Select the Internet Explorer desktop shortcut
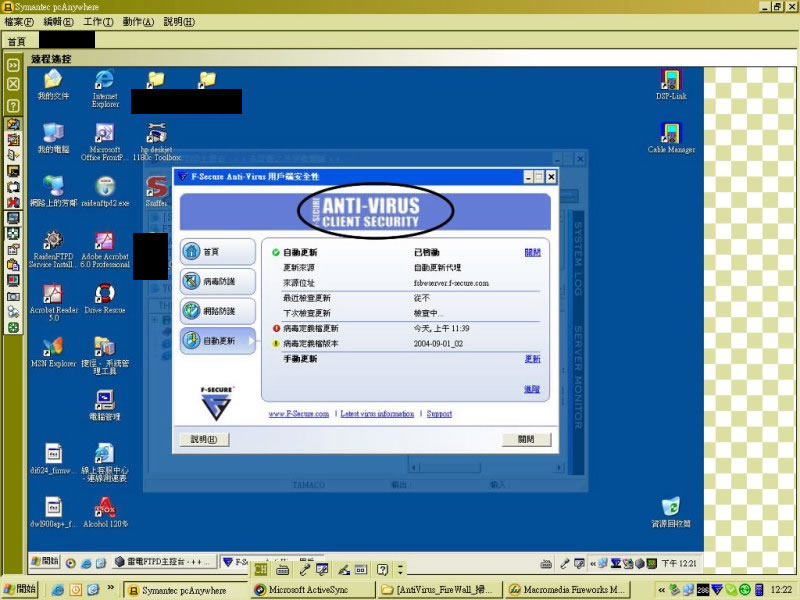The width and height of the screenshot is (800, 600). point(105,89)
